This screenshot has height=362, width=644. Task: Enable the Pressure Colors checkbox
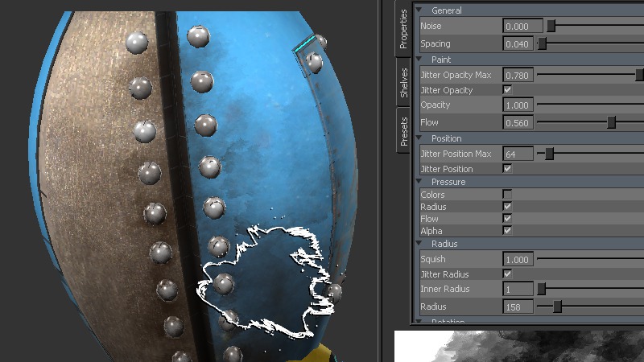pyautogui.click(x=508, y=194)
